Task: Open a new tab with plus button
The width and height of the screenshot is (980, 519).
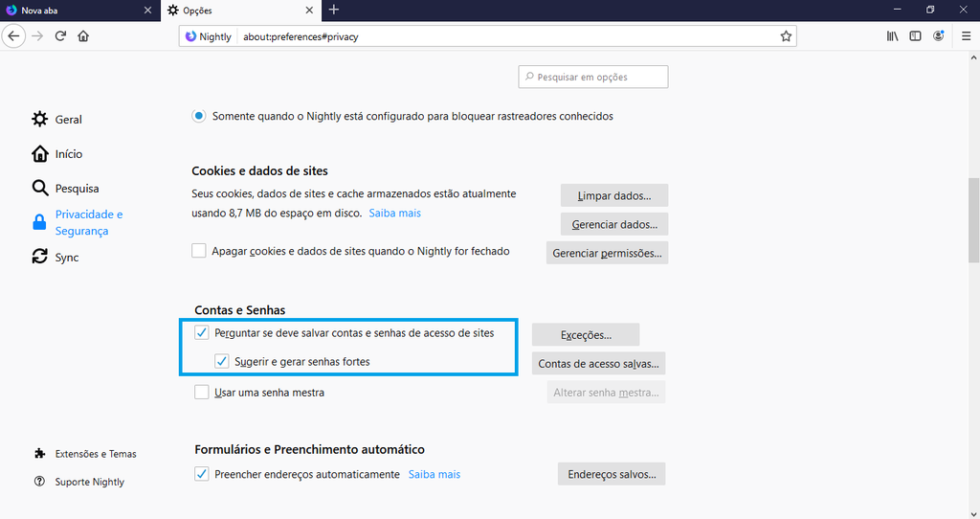Action: pos(334,10)
